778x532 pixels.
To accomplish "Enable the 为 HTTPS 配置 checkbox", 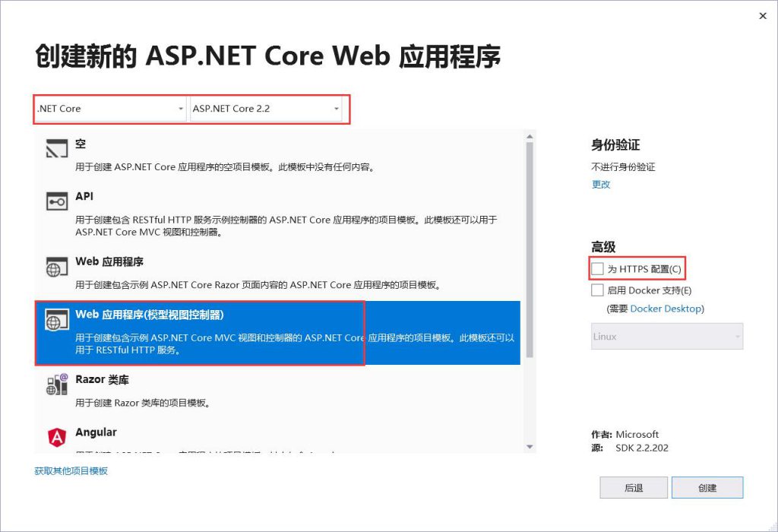I will (598, 270).
